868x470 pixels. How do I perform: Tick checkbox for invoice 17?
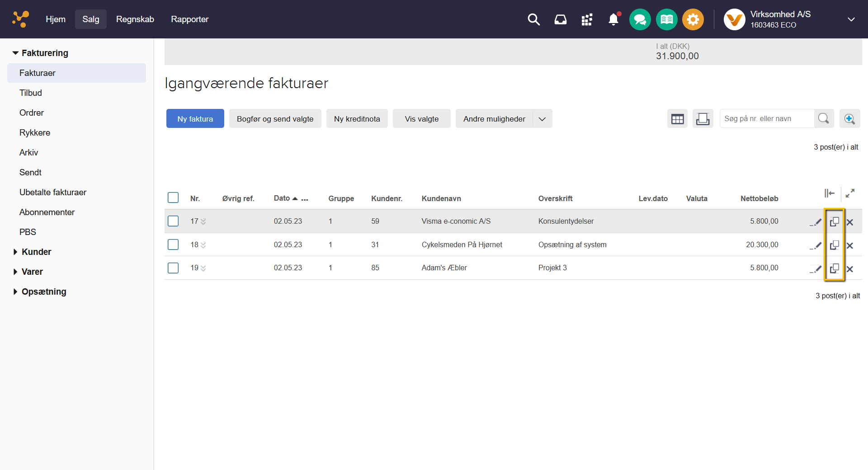coord(173,221)
